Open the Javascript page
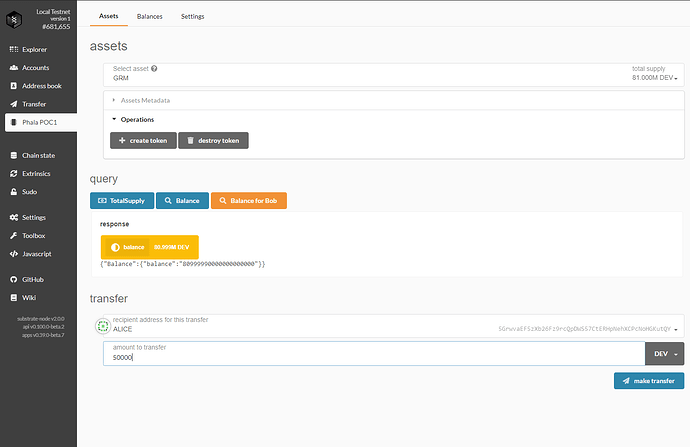The image size is (690, 447). tap(38, 254)
